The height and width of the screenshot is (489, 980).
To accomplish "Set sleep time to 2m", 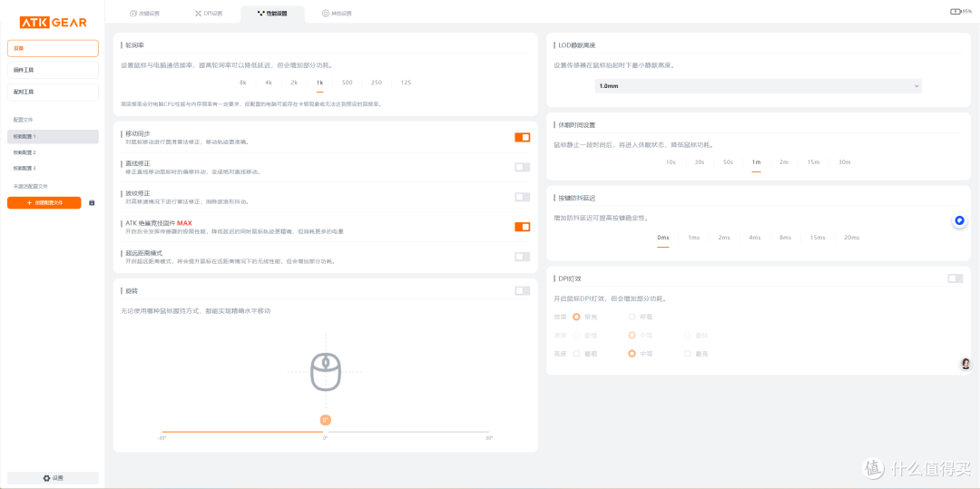I will 784,162.
